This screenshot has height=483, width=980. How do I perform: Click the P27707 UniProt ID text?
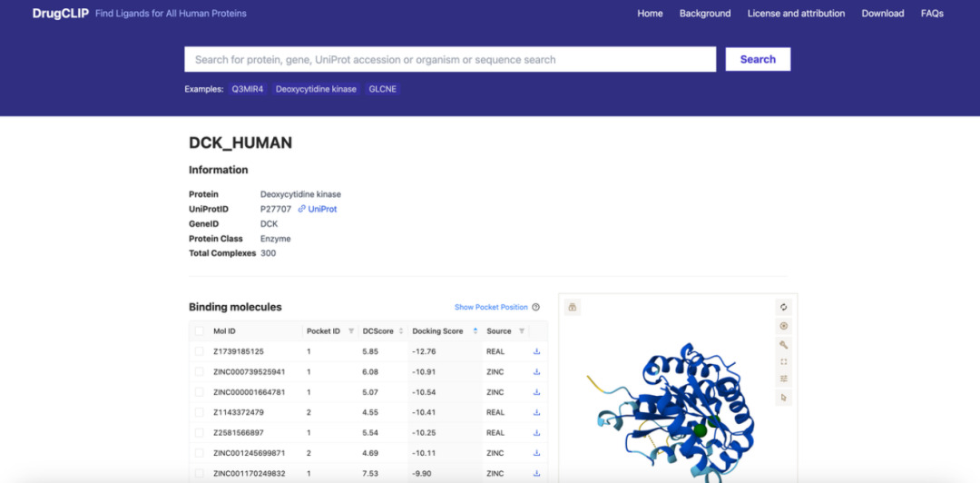click(x=276, y=209)
